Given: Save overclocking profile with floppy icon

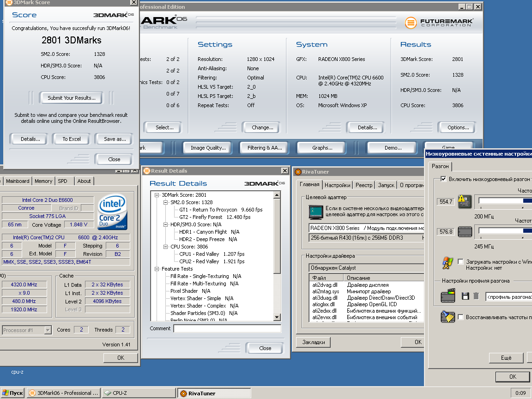Looking at the screenshot, I should 465,296.
